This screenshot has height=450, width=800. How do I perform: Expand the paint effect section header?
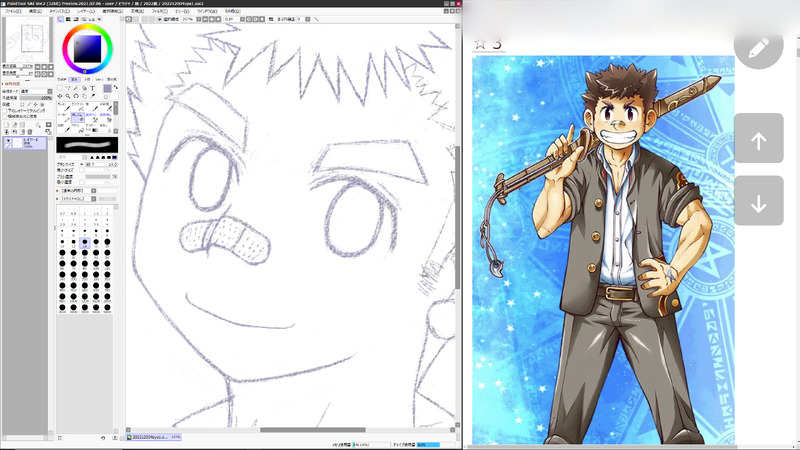click(x=11, y=84)
